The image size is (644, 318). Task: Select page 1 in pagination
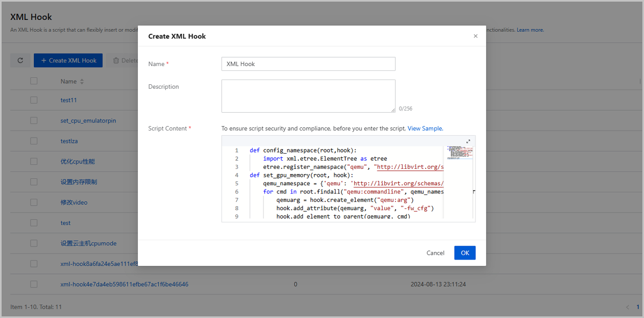[x=638, y=307]
